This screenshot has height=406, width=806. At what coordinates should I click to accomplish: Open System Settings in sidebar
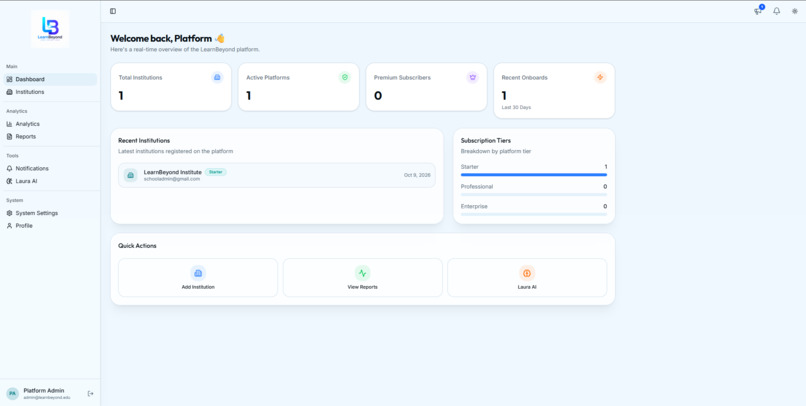click(50, 213)
